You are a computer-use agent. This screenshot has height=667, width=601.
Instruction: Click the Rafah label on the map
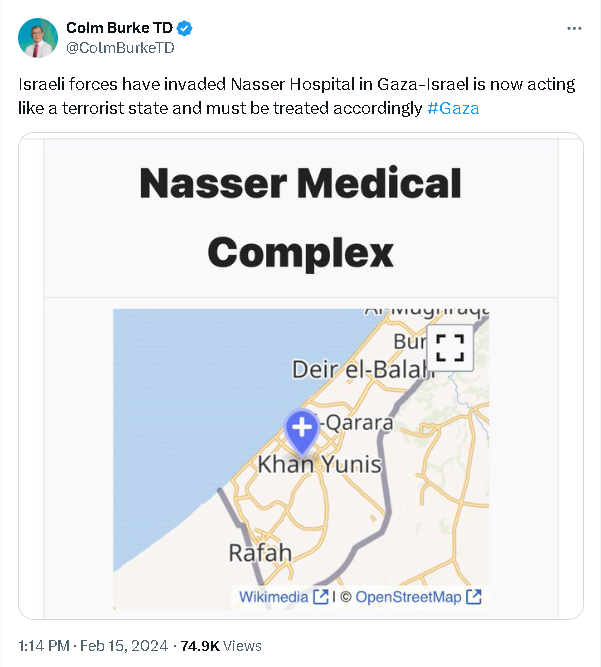point(260,552)
